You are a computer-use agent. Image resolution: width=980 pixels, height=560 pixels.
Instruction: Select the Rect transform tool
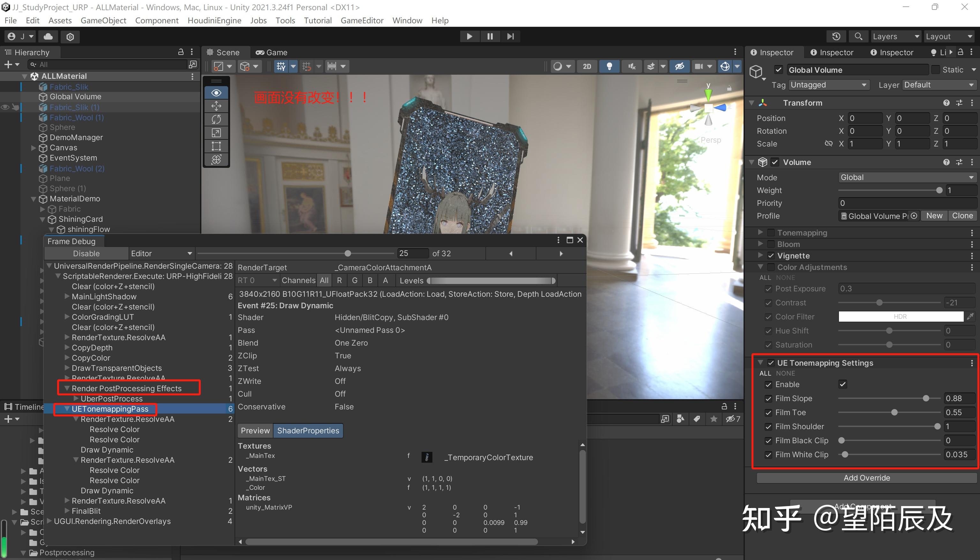click(216, 146)
